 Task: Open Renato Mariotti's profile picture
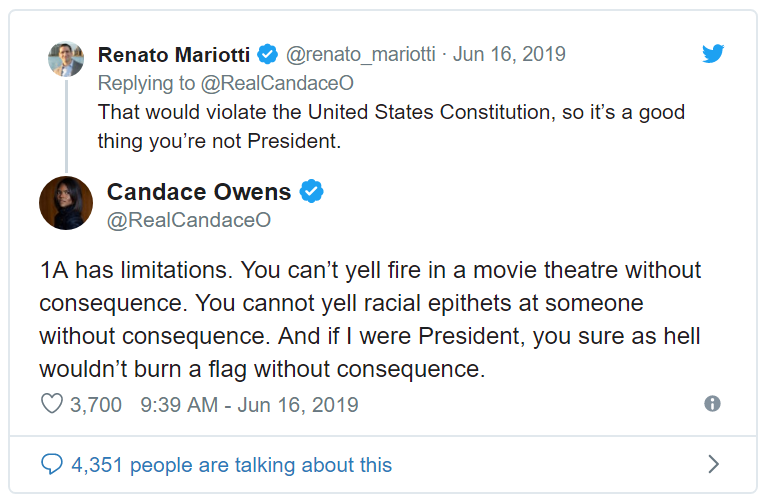(66, 59)
